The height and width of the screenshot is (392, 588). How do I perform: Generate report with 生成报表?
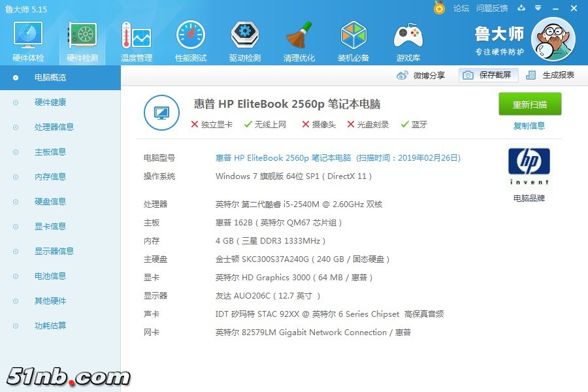pos(550,75)
